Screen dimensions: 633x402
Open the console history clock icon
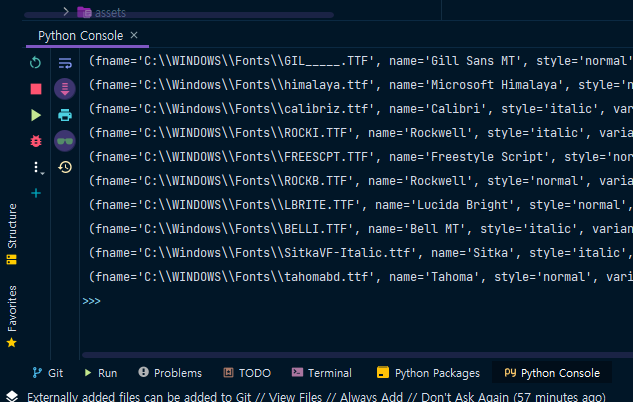click(65, 167)
